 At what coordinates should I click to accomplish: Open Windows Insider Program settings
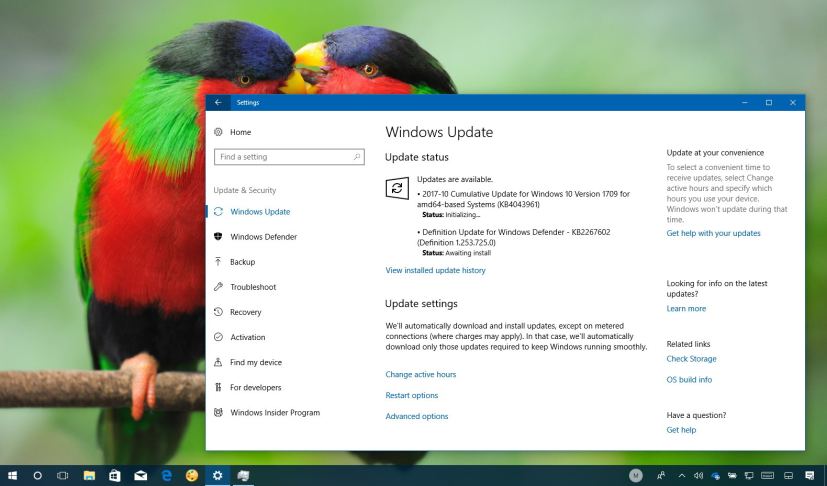274,412
